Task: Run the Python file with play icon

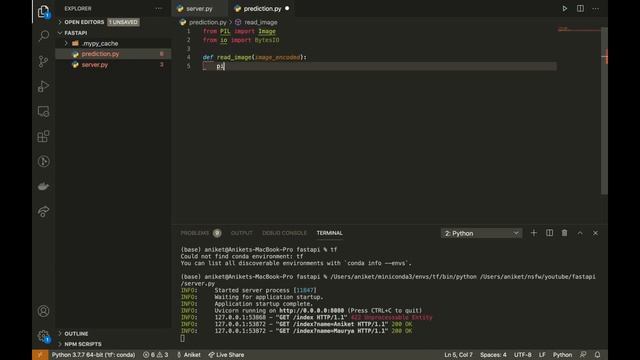Action: pyautogui.click(x=564, y=9)
